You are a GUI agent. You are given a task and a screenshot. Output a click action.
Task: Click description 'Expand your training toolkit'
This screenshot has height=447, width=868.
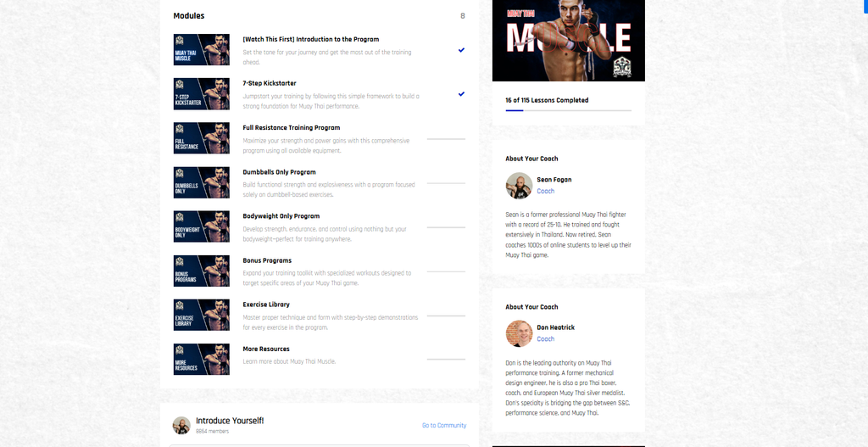(x=326, y=278)
